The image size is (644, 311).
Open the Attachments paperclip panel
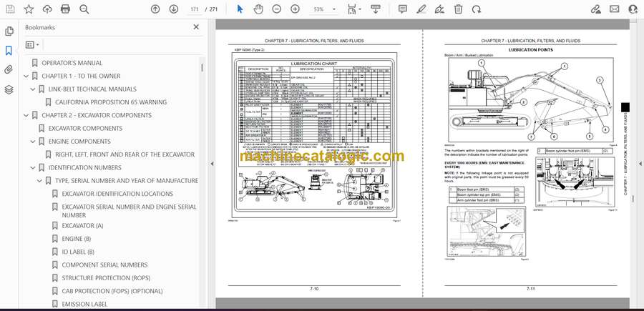(x=9, y=70)
